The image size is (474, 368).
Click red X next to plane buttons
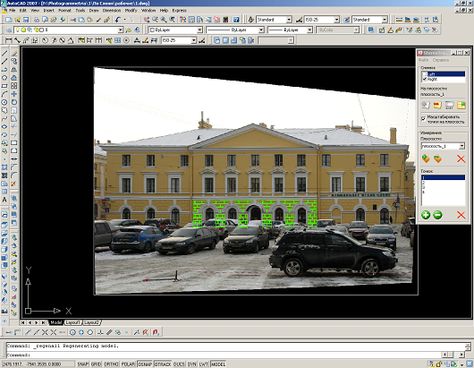[461, 159]
